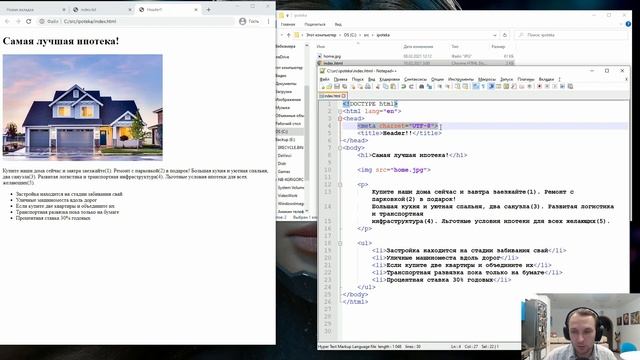Click Save icon in Notepad++ toolbar
The width and height of the screenshot is (640, 360).
tap(337, 87)
